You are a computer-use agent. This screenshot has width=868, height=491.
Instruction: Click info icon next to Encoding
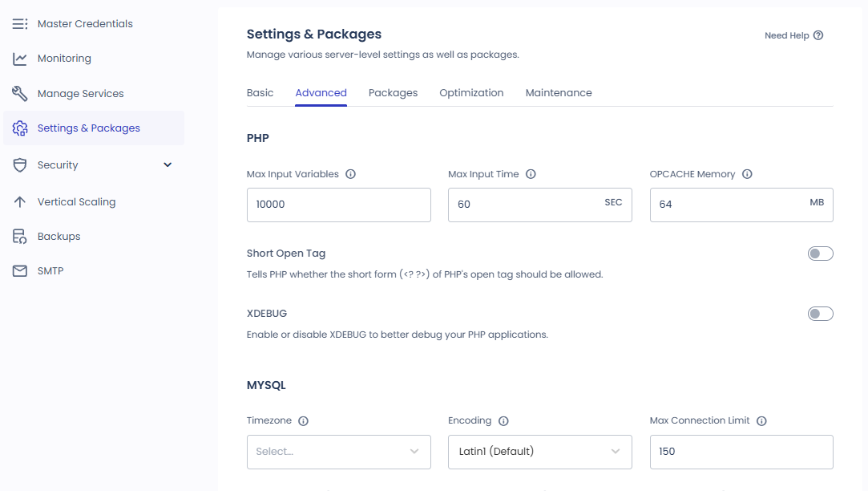(x=503, y=421)
